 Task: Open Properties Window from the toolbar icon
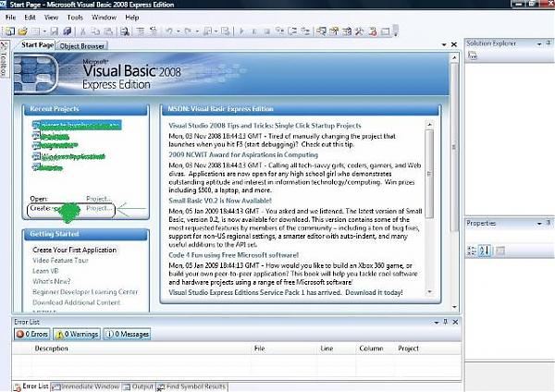pos(334,31)
